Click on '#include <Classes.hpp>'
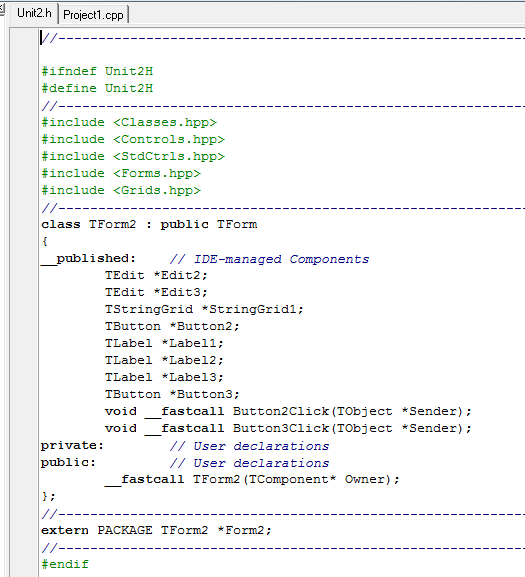Screen dimensions: 525x577 (129, 122)
